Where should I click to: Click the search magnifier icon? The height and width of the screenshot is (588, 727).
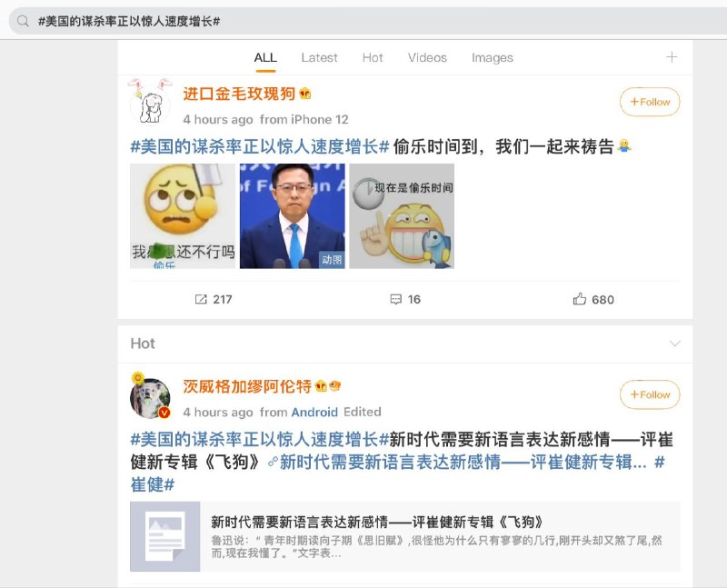[x=22, y=20]
